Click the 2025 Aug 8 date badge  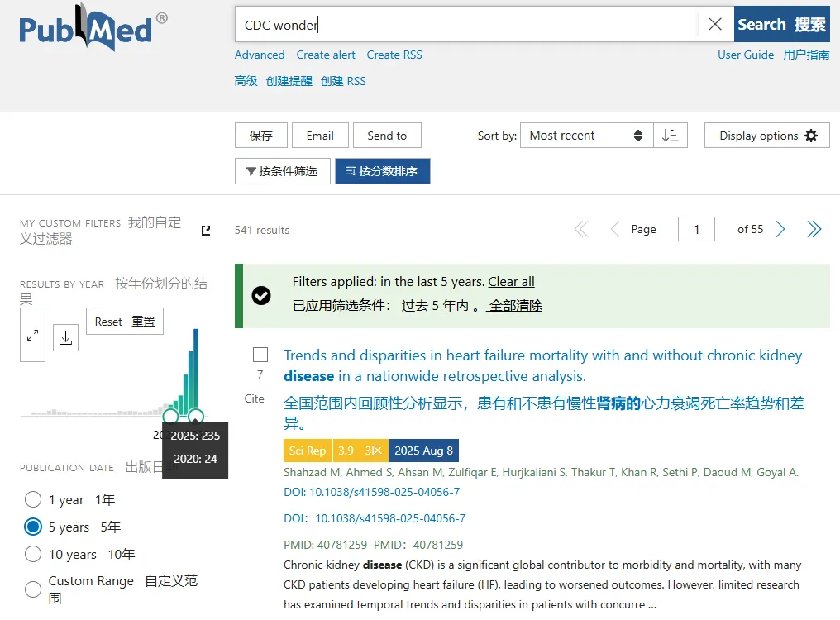[x=424, y=451]
